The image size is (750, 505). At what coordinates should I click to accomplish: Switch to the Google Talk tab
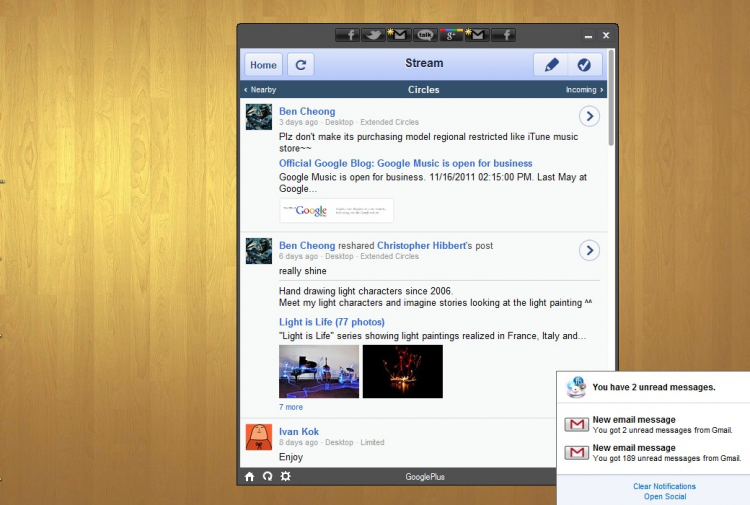pyautogui.click(x=426, y=35)
